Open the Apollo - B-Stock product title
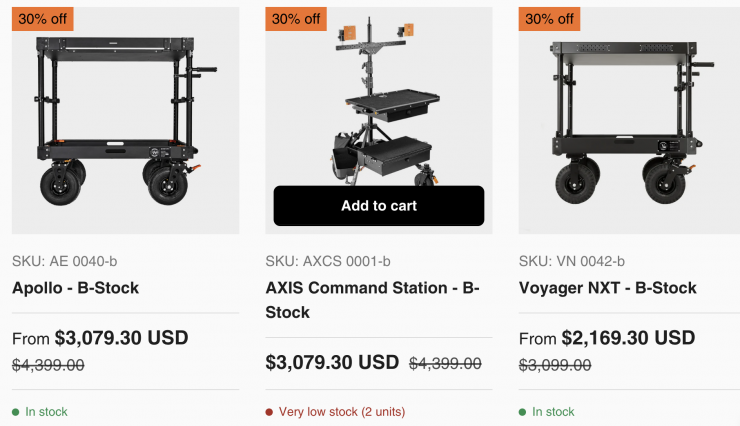This screenshot has width=740, height=426. pos(75,288)
